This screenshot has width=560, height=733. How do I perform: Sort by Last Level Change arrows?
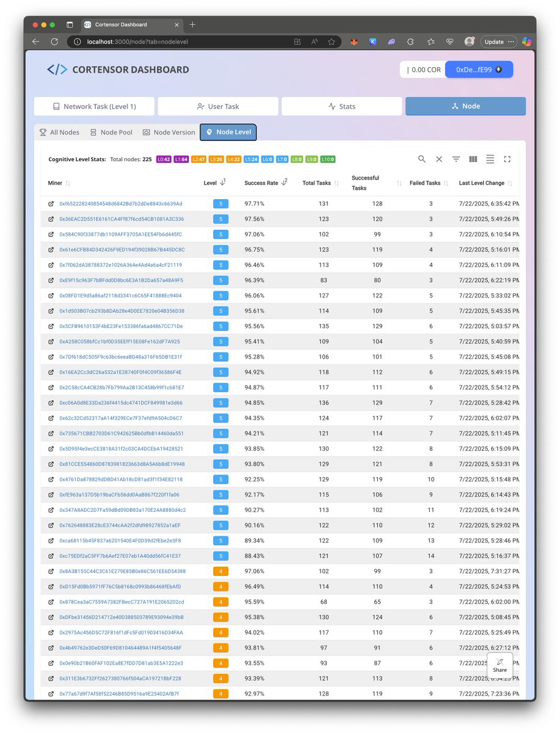click(x=510, y=183)
